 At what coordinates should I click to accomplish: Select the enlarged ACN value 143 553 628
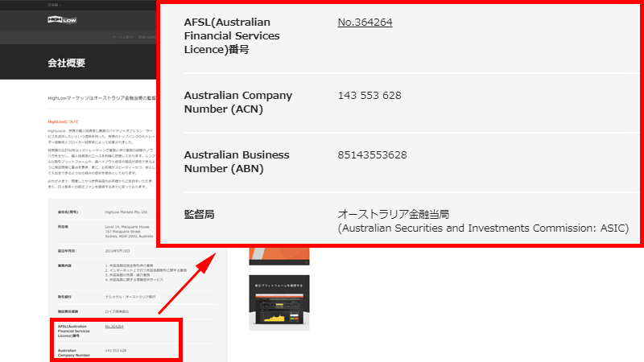tap(369, 96)
